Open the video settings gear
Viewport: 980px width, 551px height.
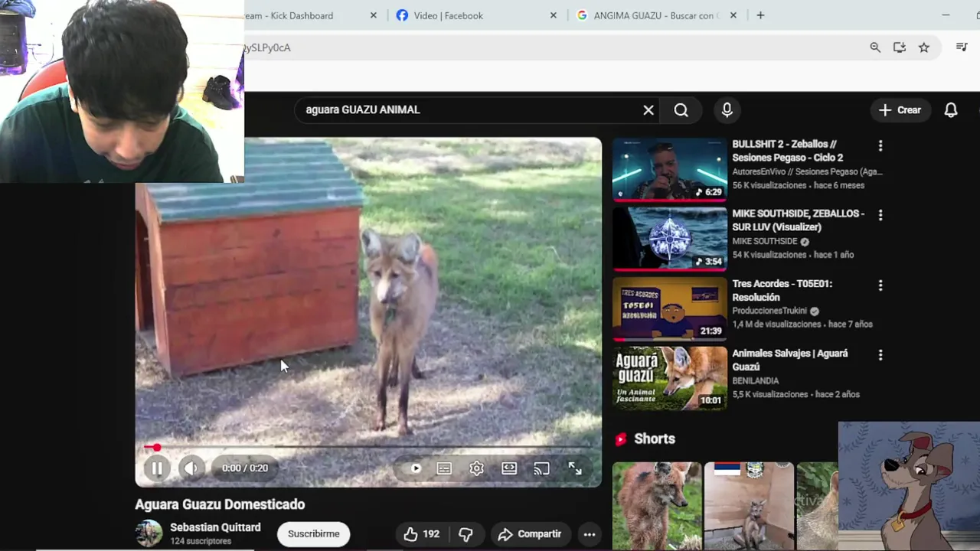476,468
